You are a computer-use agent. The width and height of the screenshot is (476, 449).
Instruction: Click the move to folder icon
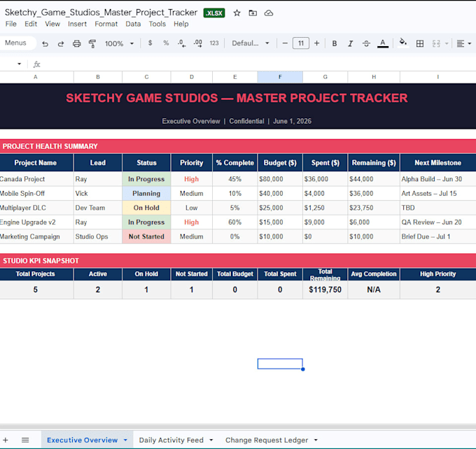pos(253,13)
